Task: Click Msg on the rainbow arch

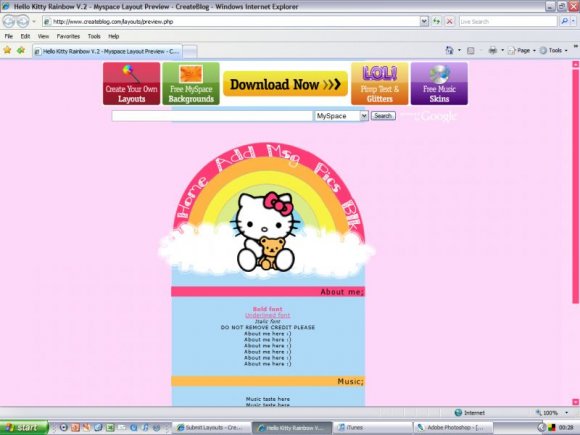Action: [283, 155]
